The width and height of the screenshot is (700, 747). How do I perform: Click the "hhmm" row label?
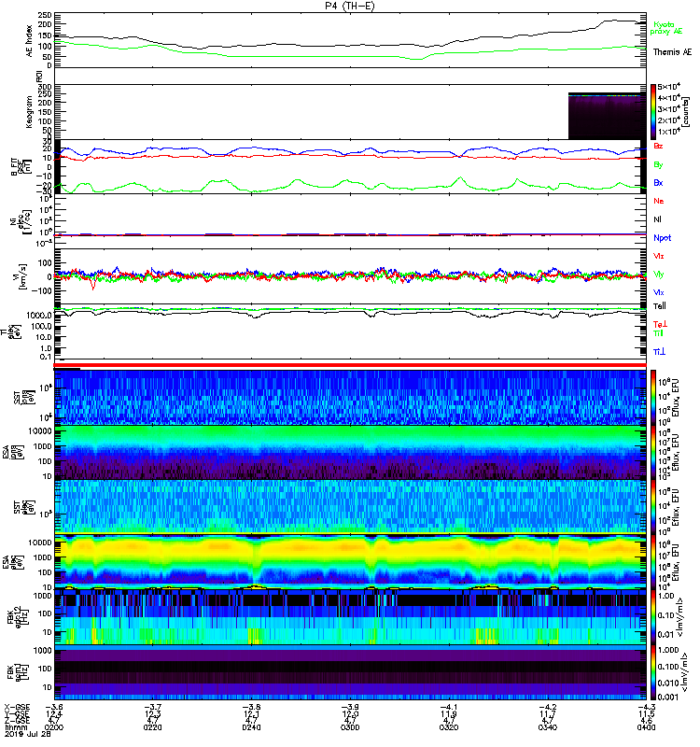click(16, 727)
